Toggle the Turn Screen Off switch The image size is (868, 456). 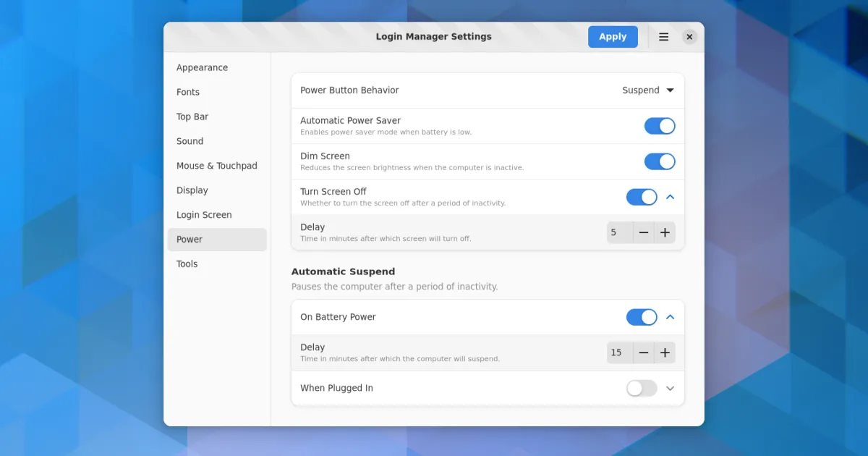coord(641,197)
